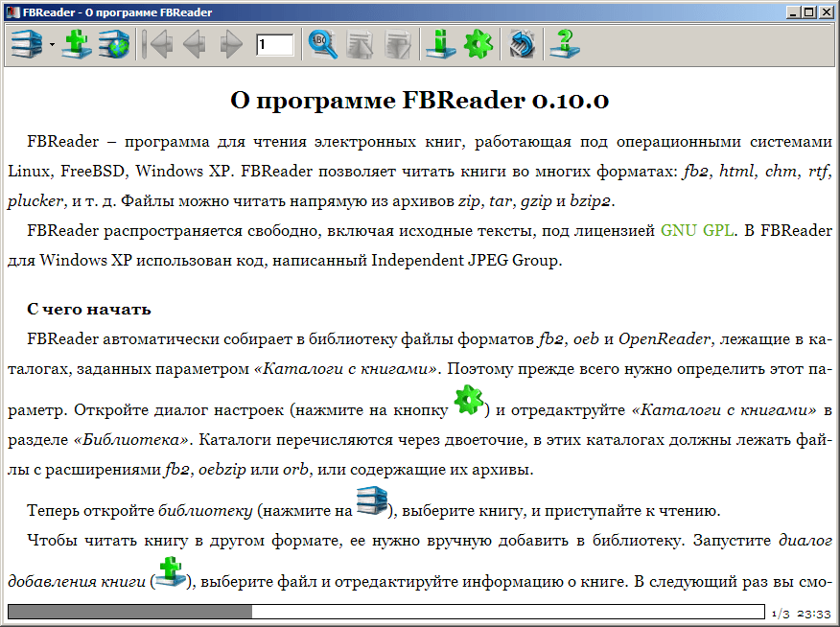Expand the library dropdown arrow

52,44
